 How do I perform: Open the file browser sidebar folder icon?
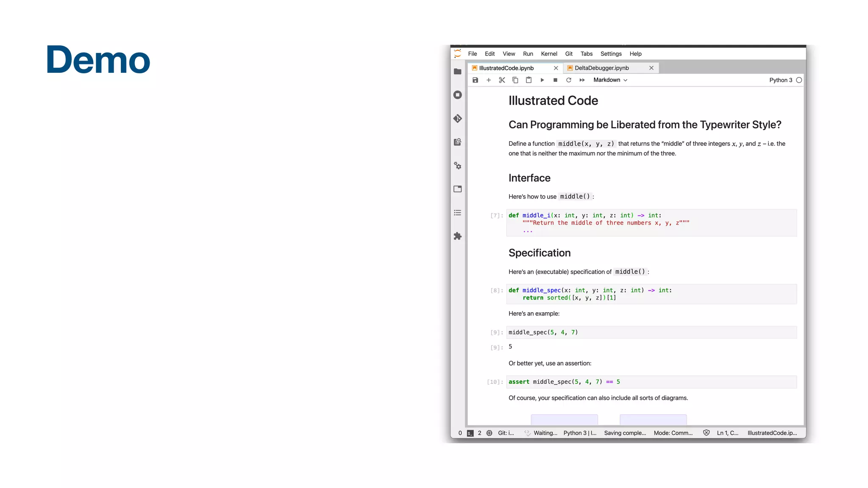[x=457, y=72]
